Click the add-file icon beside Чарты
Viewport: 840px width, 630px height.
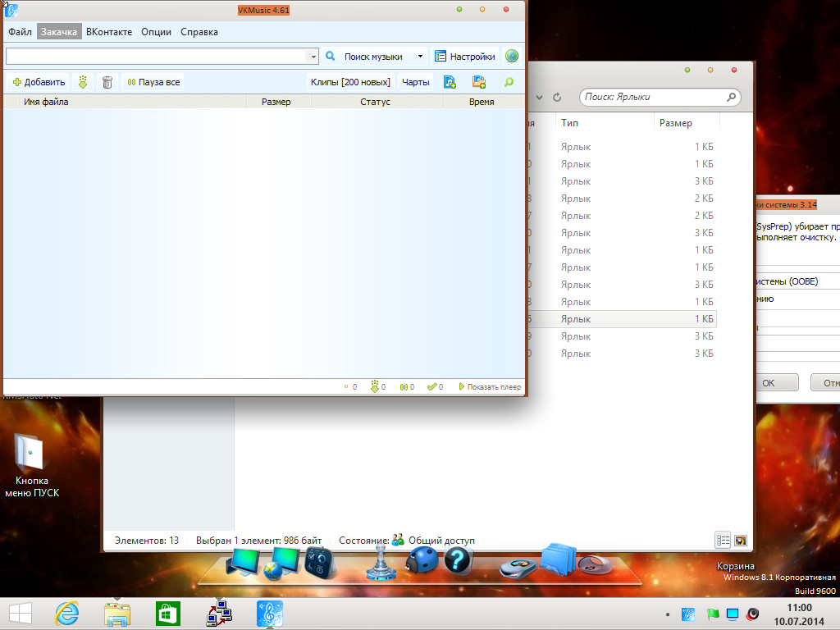point(450,82)
